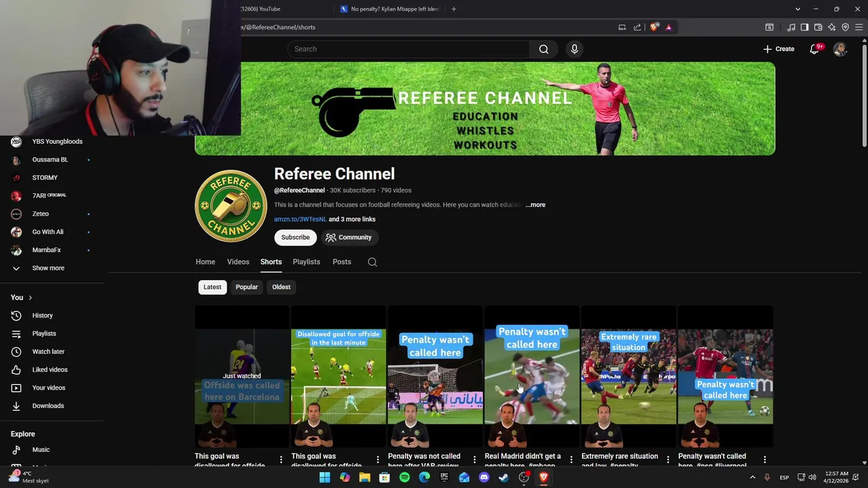
Task: Open the options menu for 'Real Madrid didn't get a penalty' short
Action: [x=571, y=460]
